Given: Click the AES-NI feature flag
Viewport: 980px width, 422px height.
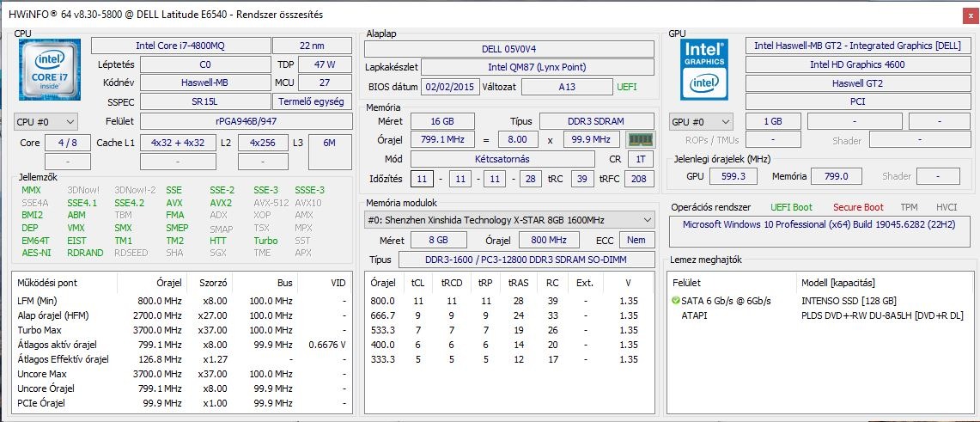Looking at the screenshot, I should coord(36,253).
